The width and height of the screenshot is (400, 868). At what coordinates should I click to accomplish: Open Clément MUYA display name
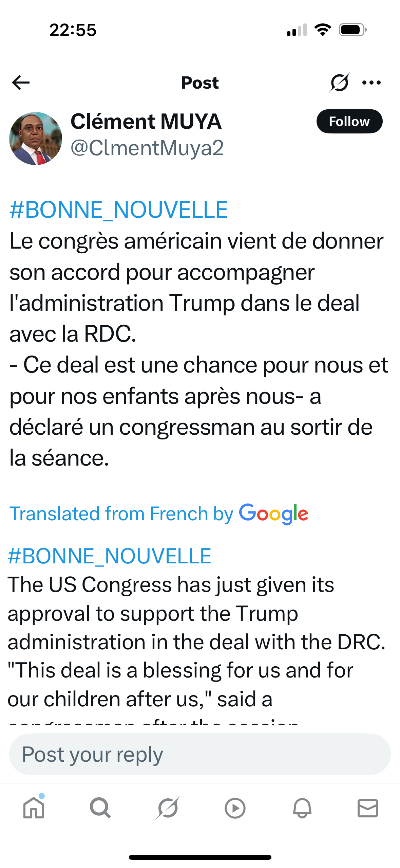(x=146, y=121)
